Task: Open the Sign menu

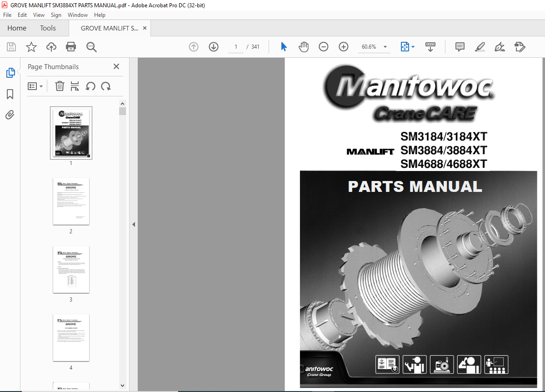Action: point(56,15)
